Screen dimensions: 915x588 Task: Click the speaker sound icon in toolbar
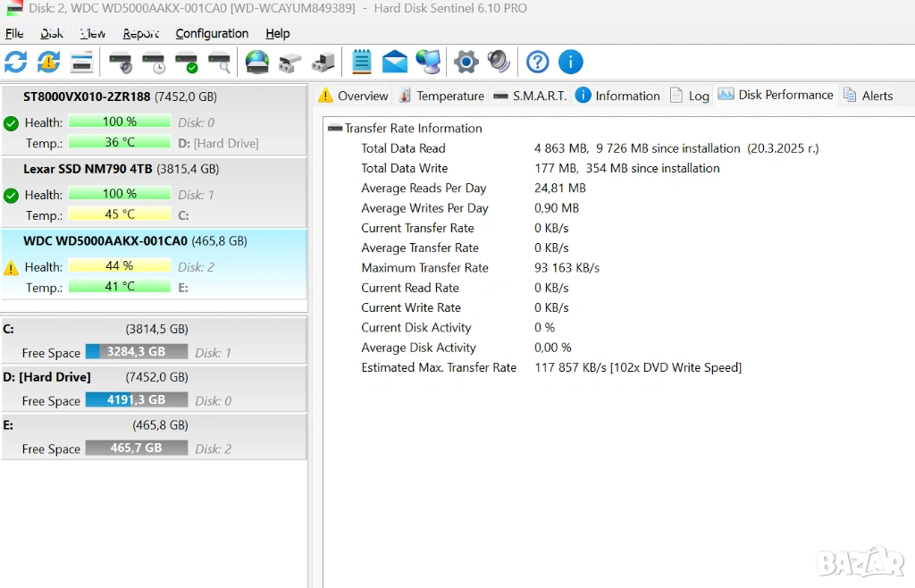pos(498,62)
